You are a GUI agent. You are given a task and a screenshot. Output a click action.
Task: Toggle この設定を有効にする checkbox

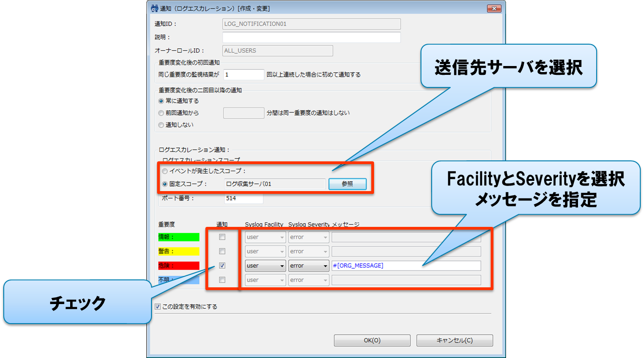(x=158, y=307)
